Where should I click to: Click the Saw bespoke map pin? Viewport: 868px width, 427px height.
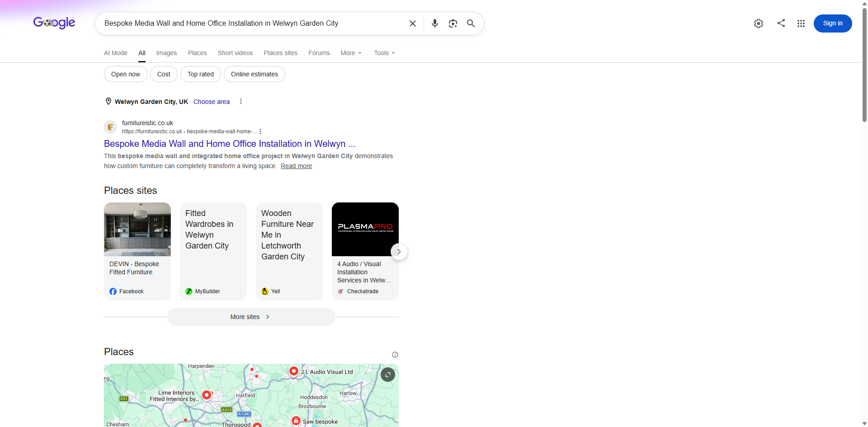click(x=296, y=421)
